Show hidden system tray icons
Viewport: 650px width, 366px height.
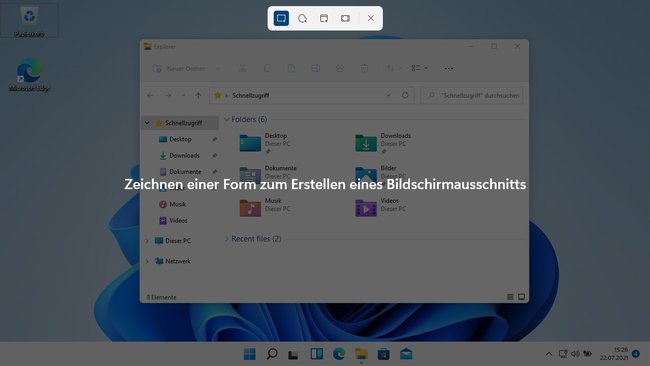pos(549,354)
